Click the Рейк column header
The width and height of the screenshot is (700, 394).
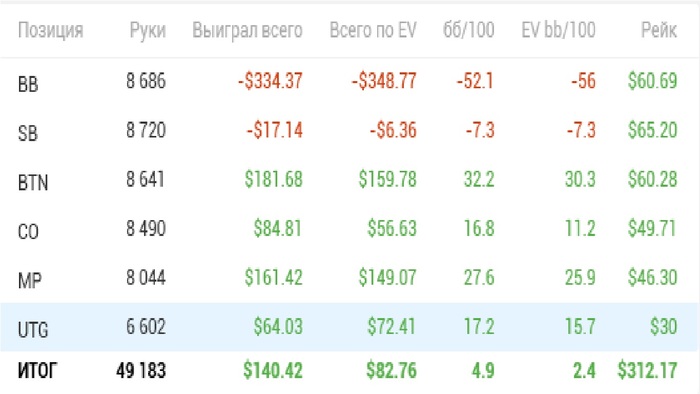tap(659, 30)
